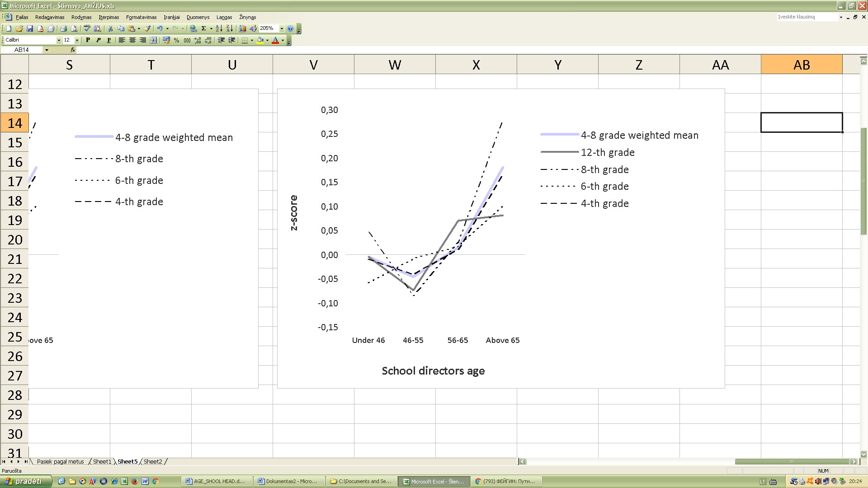Expand the Name Box AB14 dropdown
Screen dimensions: 868x488
click(47, 50)
